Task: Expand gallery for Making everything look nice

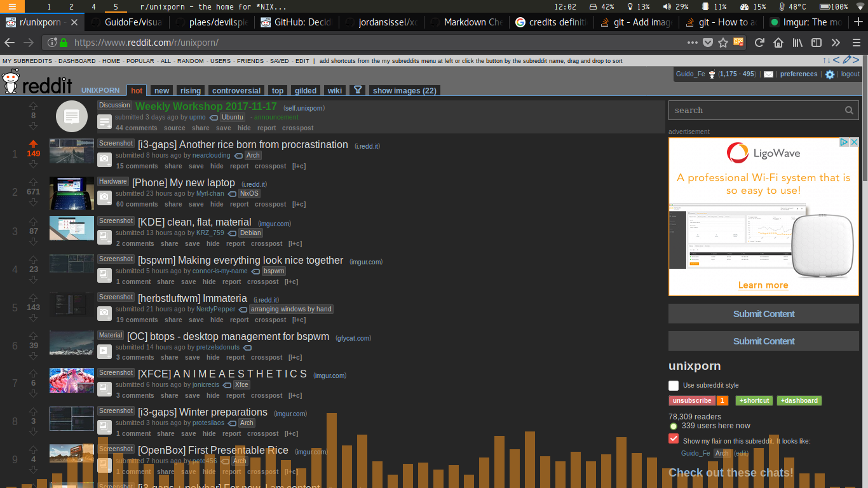Action: click(104, 274)
